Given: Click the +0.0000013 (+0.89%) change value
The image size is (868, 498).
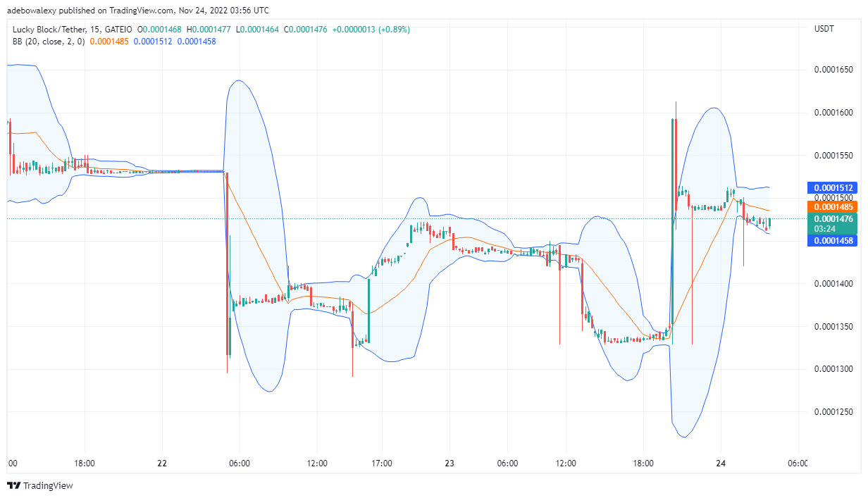Looking at the screenshot, I should pyautogui.click(x=371, y=30).
